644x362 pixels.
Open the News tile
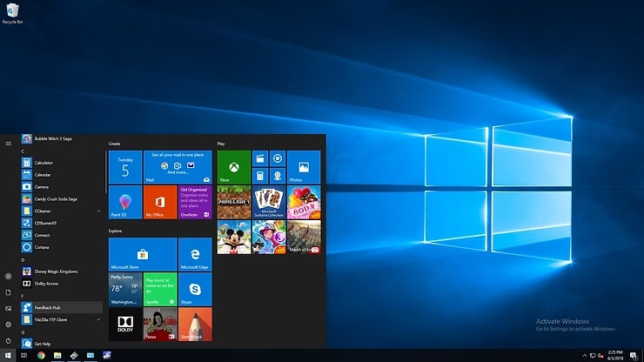(160, 325)
